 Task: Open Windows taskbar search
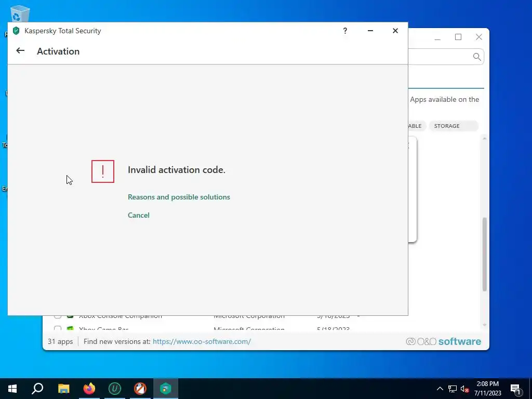[37, 389]
